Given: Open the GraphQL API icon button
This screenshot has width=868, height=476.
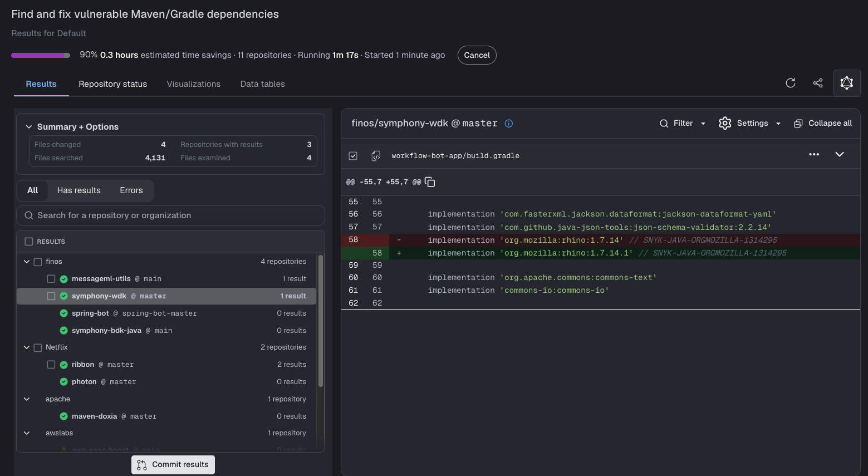Looking at the screenshot, I should (847, 83).
